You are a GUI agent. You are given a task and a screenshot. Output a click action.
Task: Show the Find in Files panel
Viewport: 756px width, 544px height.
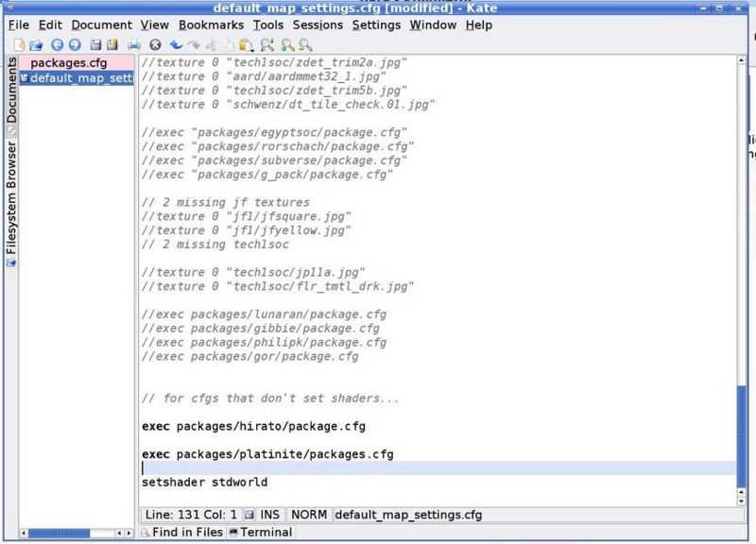click(x=182, y=533)
